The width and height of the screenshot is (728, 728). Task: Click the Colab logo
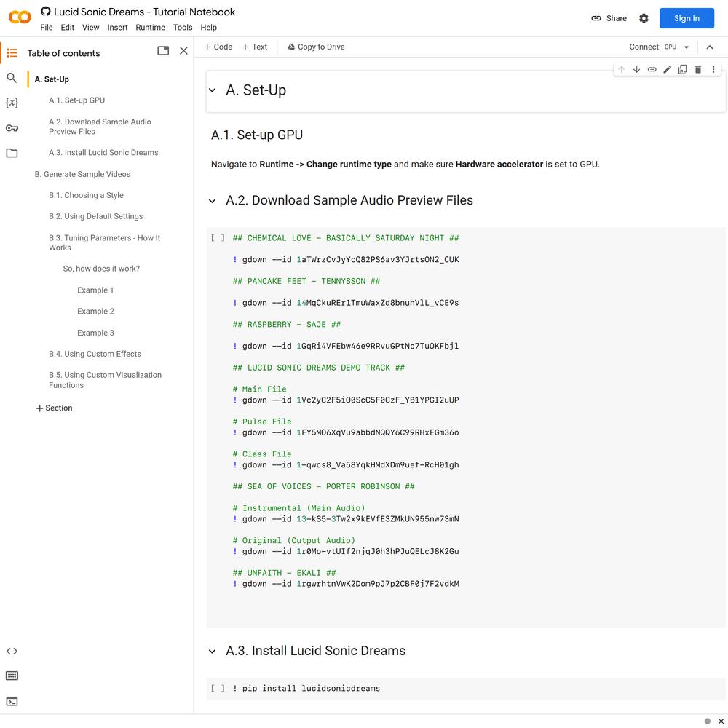tap(20, 17)
